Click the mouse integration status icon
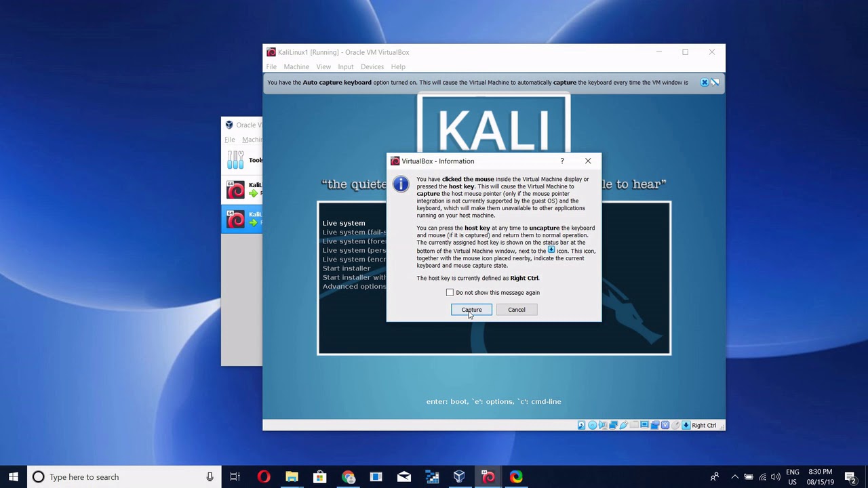 (676, 425)
